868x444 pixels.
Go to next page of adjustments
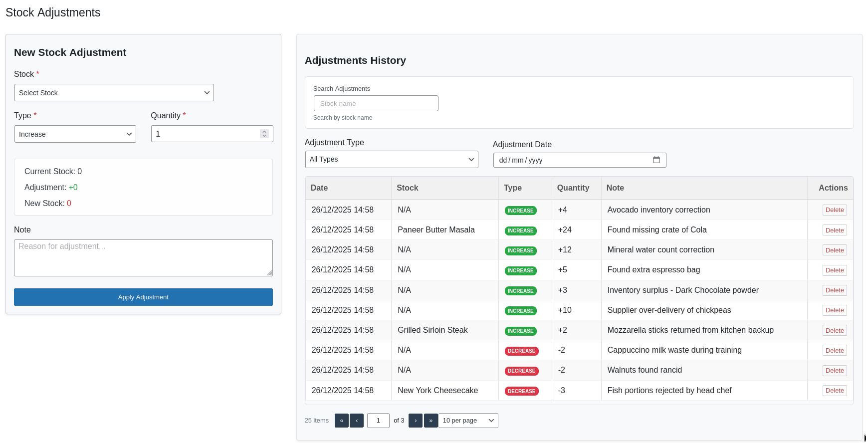416,421
